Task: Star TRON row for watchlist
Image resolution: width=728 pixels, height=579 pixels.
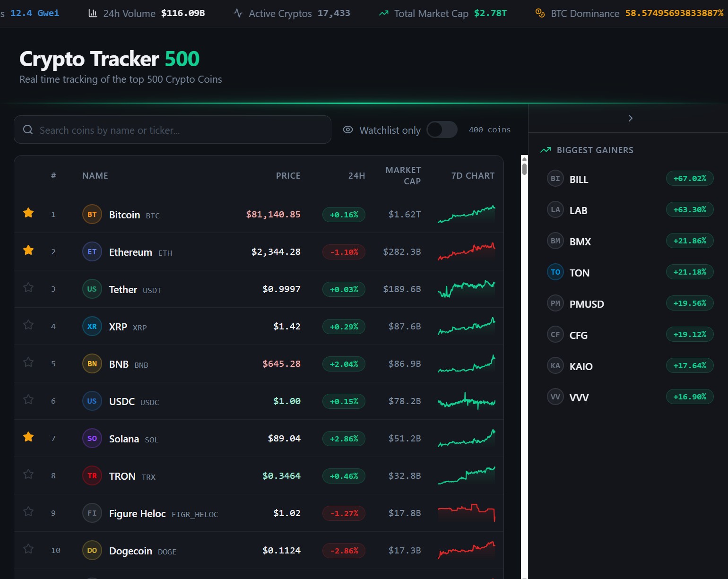Action: point(28,475)
